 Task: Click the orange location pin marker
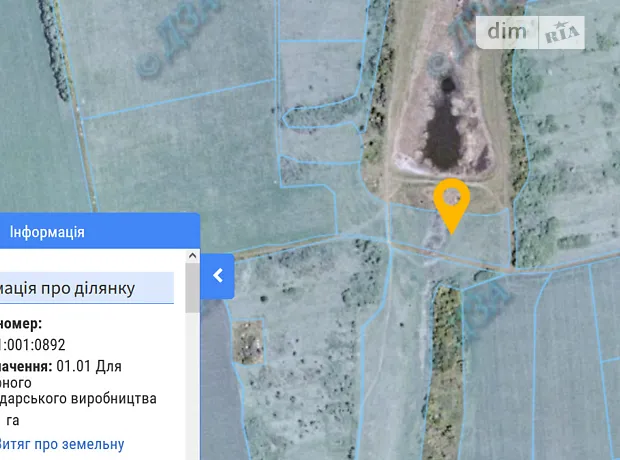pyautogui.click(x=452, y=205)
